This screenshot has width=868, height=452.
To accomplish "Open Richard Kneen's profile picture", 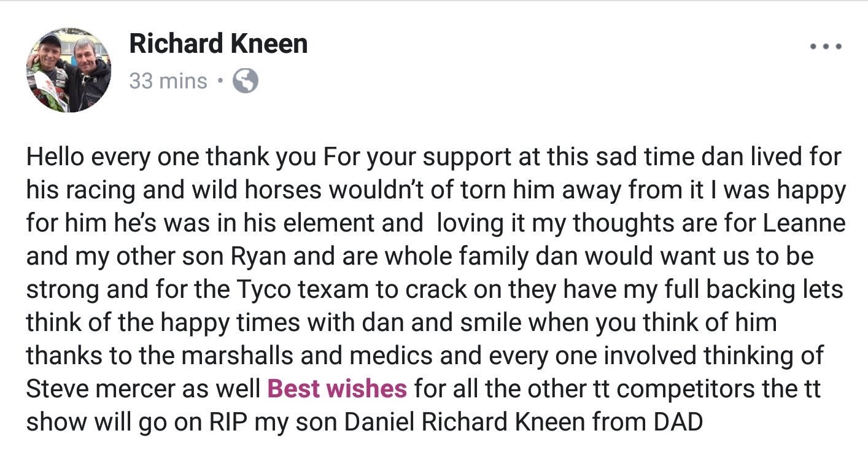I will (68, 69).
